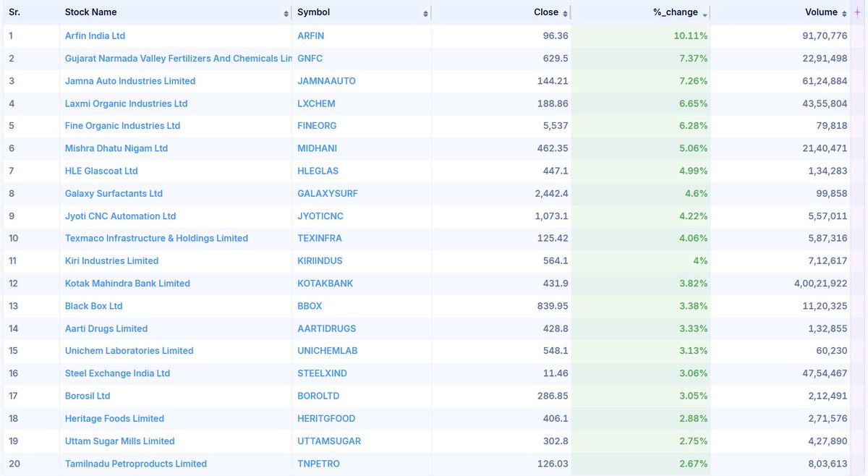Click the Volume column sort arrows
Screen dimensions: 868x476
[844, 13]
